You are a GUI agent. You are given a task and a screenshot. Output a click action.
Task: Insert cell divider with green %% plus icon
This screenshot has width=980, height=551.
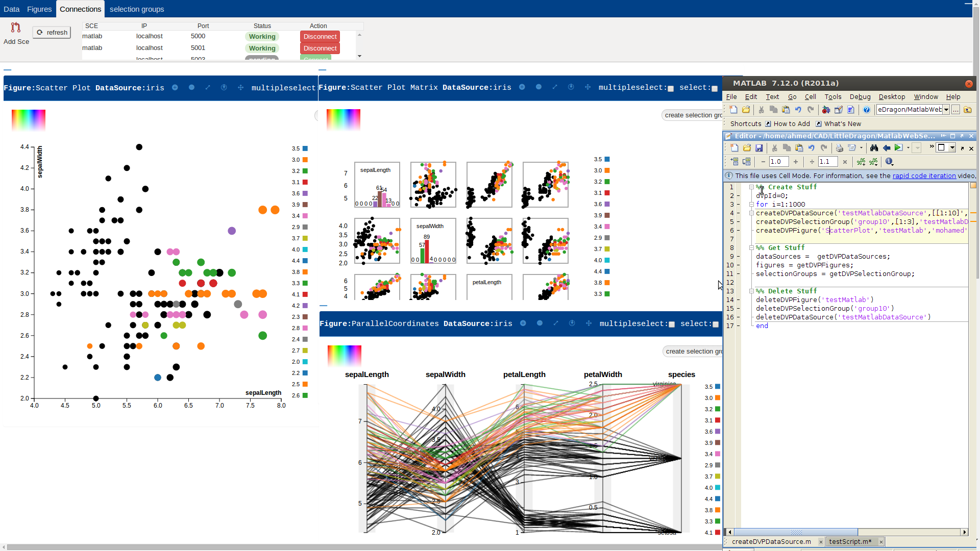point(861,162)
